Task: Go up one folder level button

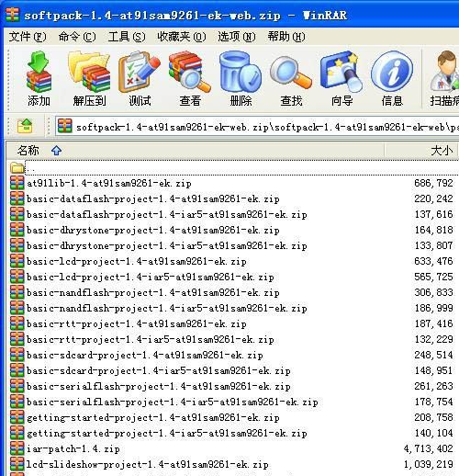Action: (x=25, y=126)
